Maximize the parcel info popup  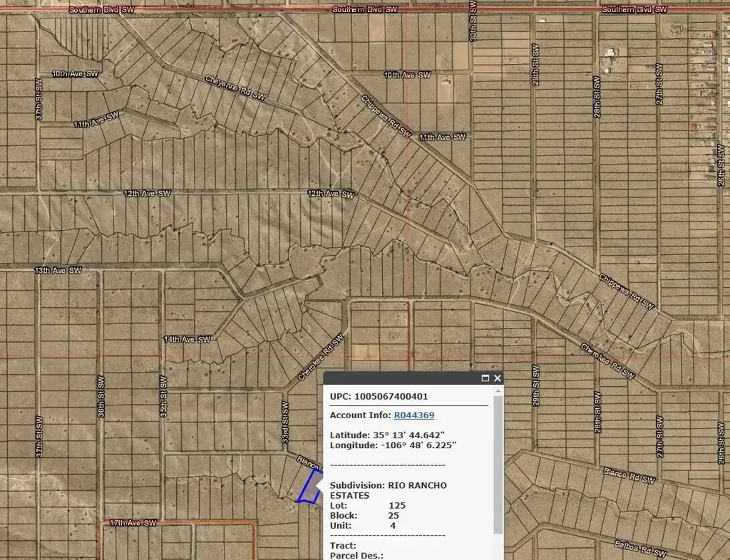click(485, 378)
